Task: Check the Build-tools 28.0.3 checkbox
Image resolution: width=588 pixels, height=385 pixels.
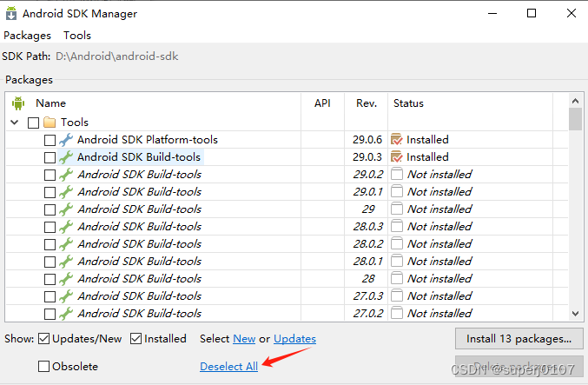Action: pos(50,227)
